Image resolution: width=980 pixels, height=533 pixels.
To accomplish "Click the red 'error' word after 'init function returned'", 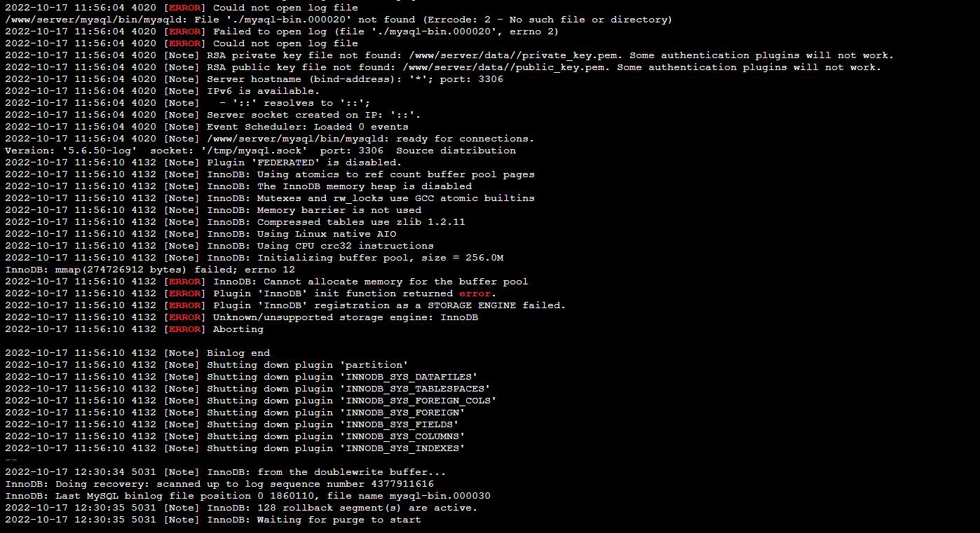I will click(477, 293).
